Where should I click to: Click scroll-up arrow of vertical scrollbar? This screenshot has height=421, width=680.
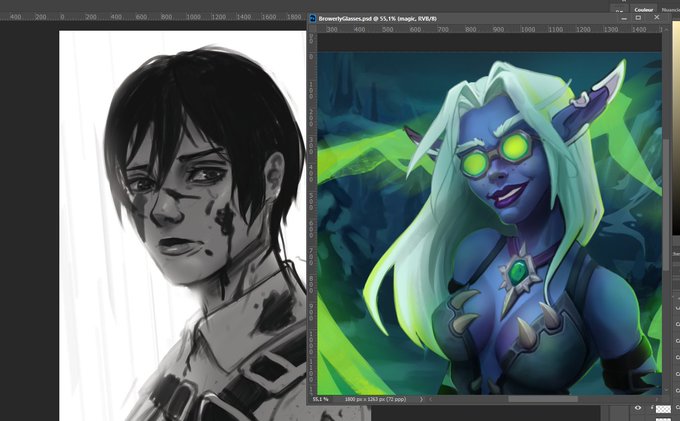click(x=667, y=29)
